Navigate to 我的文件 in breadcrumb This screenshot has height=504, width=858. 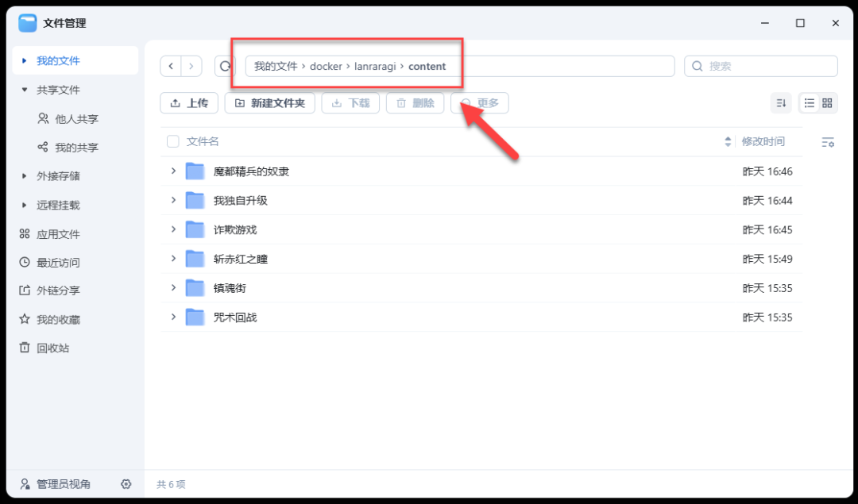[x=275, y=66]
